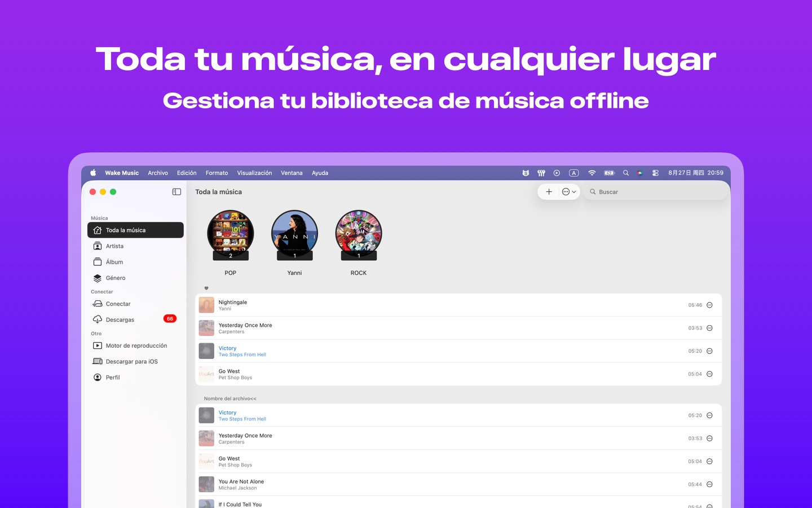The height and width of the screenshot is (508, 812).
Task: Open options for first Victory track
Action: (x=709, y=351)
